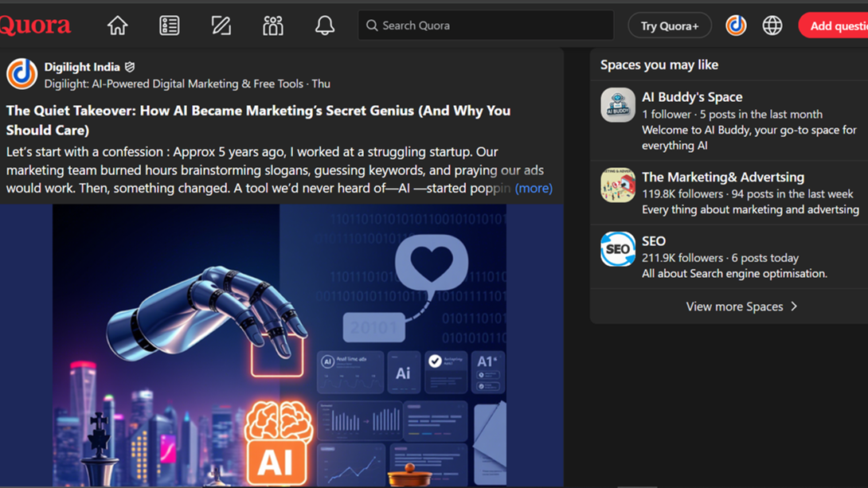The image size is (868, 488).
Task: Open AI Buddy's Space
Action: [693, 96]
